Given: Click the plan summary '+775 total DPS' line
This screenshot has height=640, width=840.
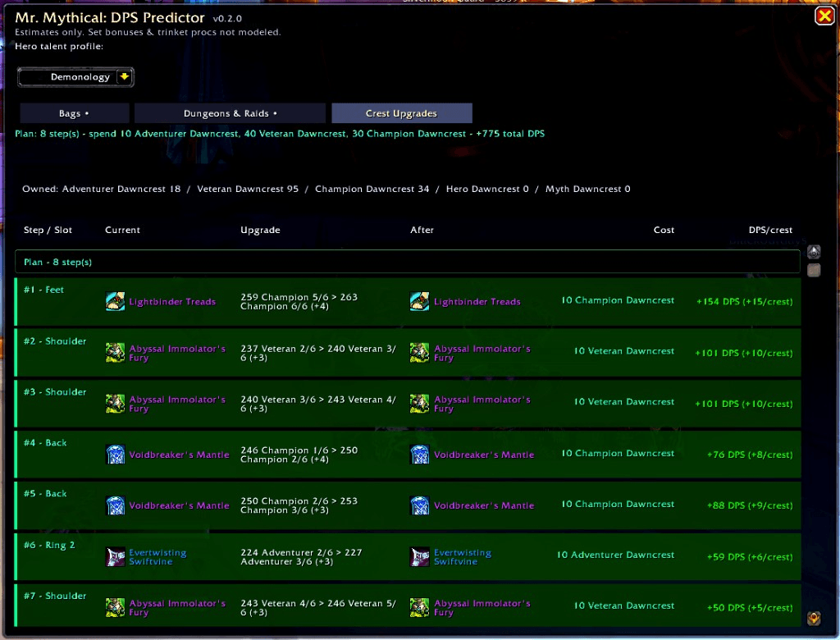Looking at the screenshot, I should (280, 134).
